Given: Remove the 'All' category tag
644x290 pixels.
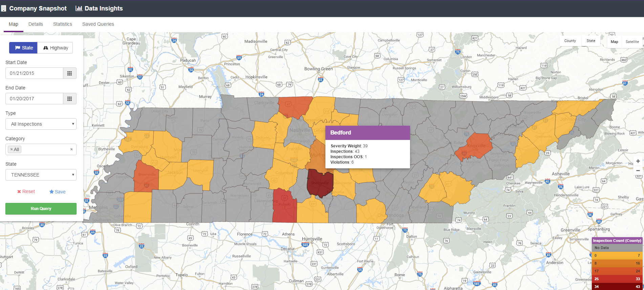Looking at the screenshot, I should click(12, 149).
